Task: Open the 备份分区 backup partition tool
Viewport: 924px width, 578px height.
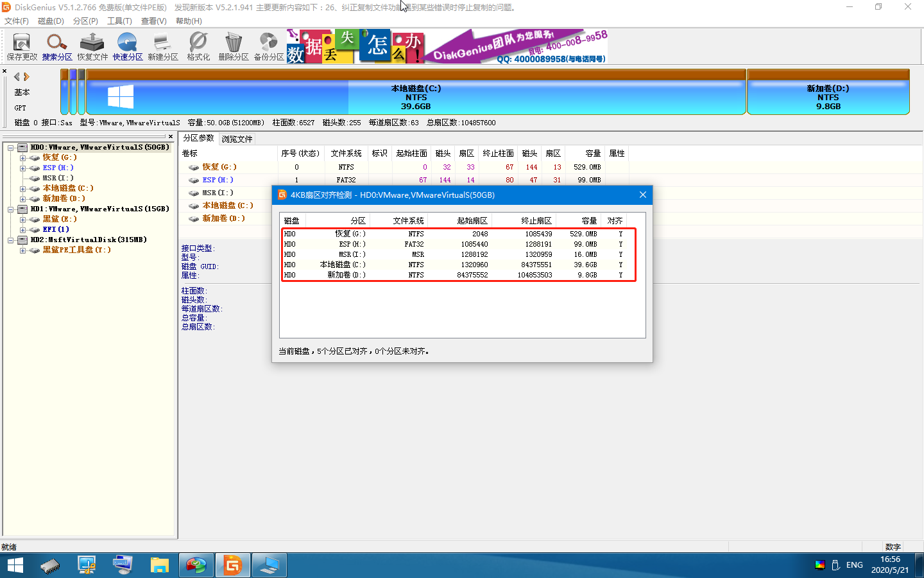Action: [269, 47]
